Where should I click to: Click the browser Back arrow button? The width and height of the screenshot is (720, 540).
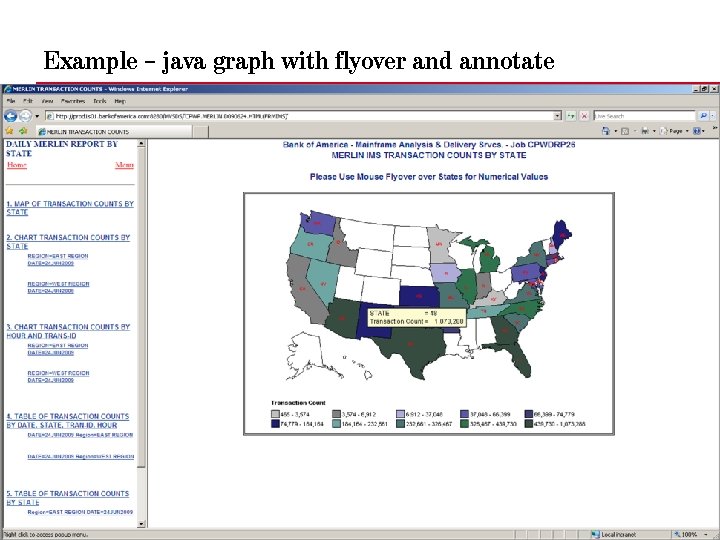click(10, 116)
